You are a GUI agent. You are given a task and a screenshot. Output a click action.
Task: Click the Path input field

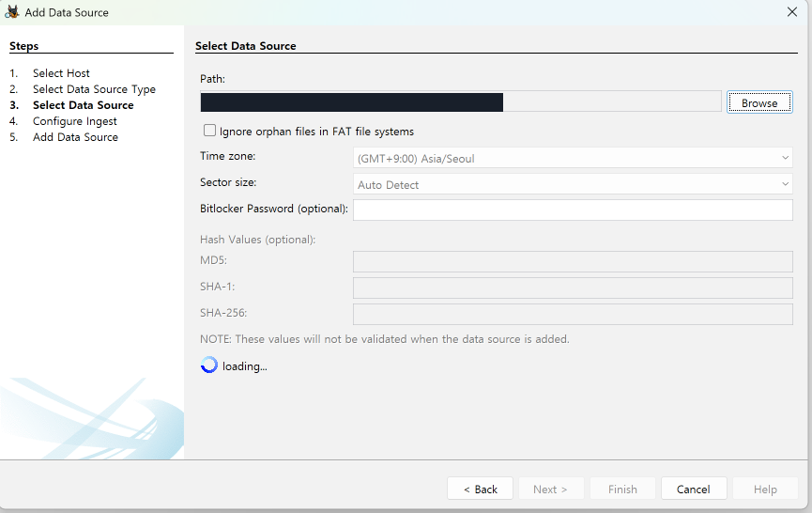[461, 101]
